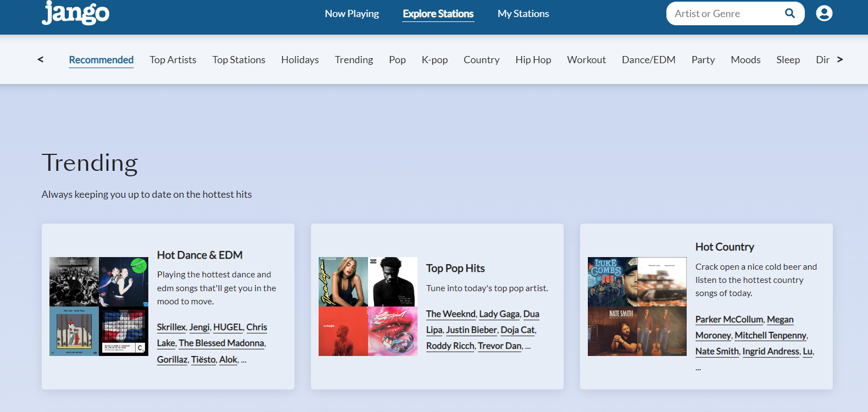868x412 pixels.
Task: Click the Nate Smith artist link
Action: click(717, 352)
